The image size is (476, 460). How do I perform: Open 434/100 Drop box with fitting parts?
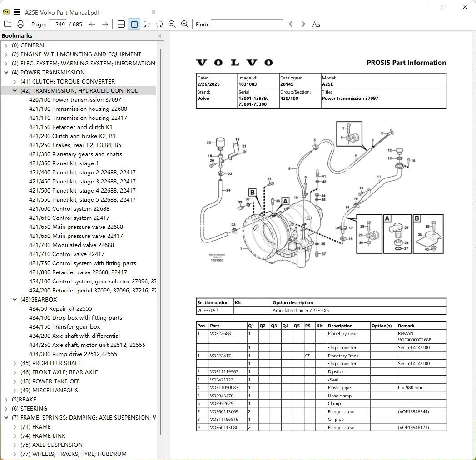tap(75, 318)
